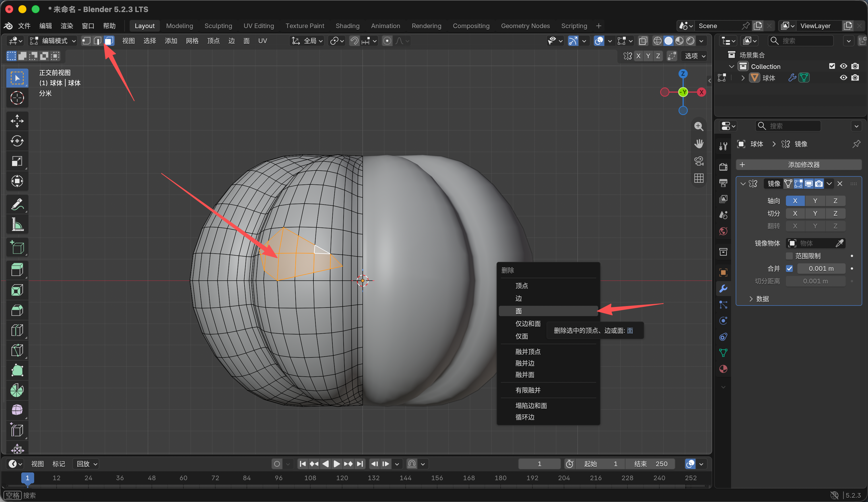
Task: Open the 编辑模式 mode dropdown
Action: pos(53,41)
